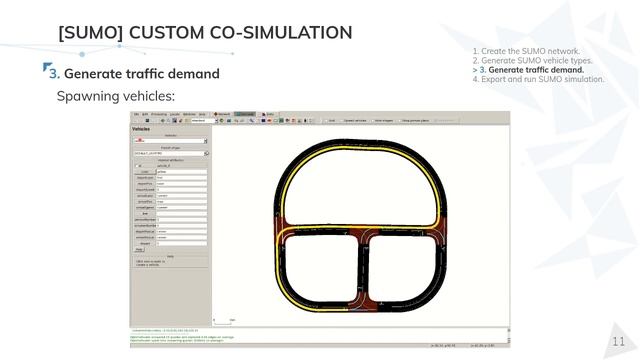Click the color attribute button
Screen dimensions: 640x360
145,172
